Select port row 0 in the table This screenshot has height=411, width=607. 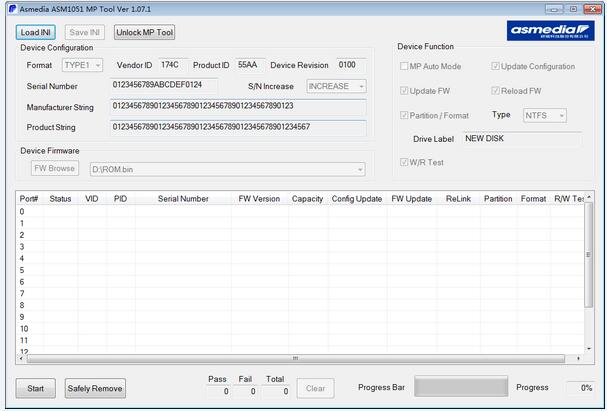point(300,212)
